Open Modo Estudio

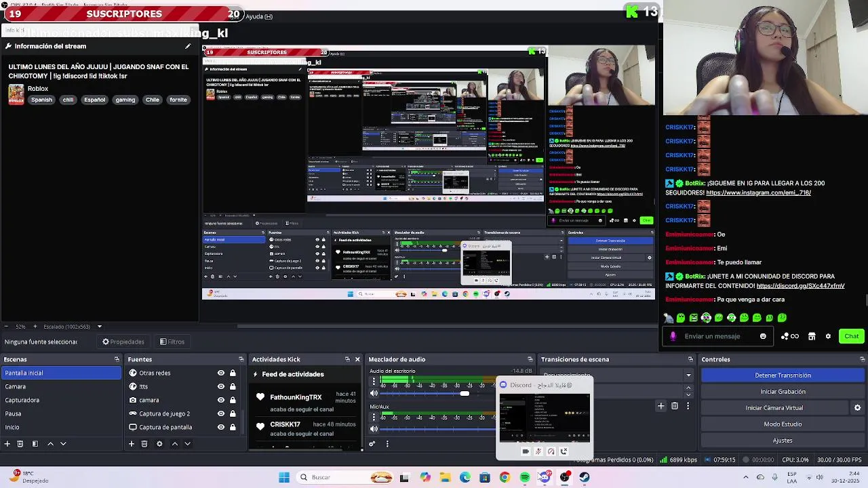(x=783, y=424)
